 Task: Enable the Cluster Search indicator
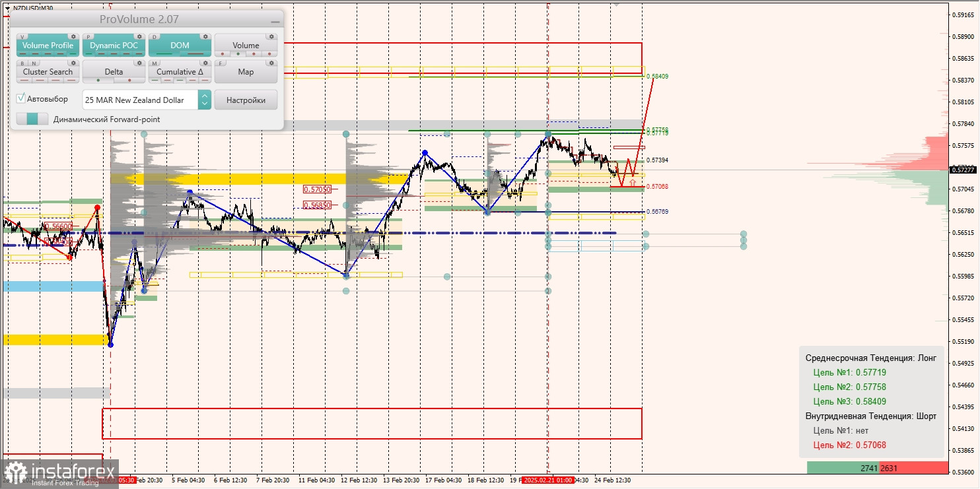(x=48, y=72)
